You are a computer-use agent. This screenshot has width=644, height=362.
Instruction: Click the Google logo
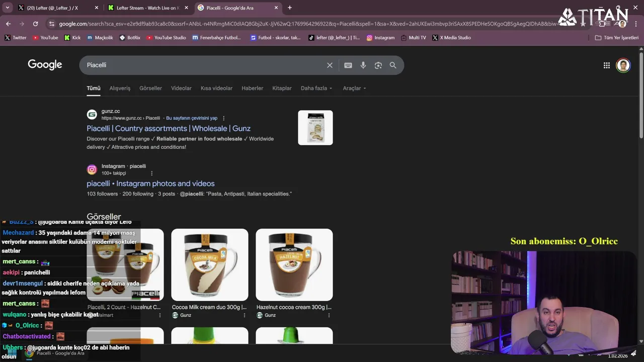click(45, 64)
